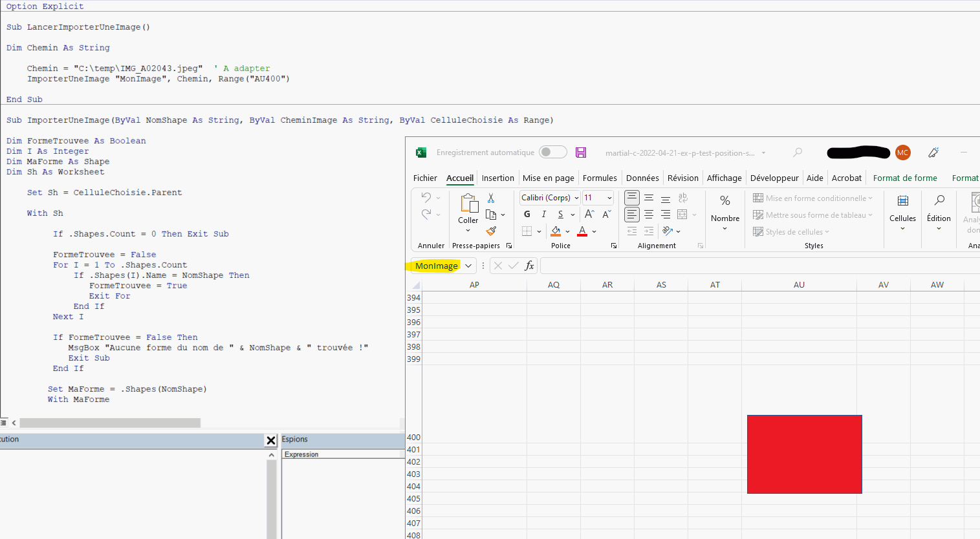Cut selection with the scissors icon
The height and width of the screenshot is (539, 980).
click(x=491, y=198)
